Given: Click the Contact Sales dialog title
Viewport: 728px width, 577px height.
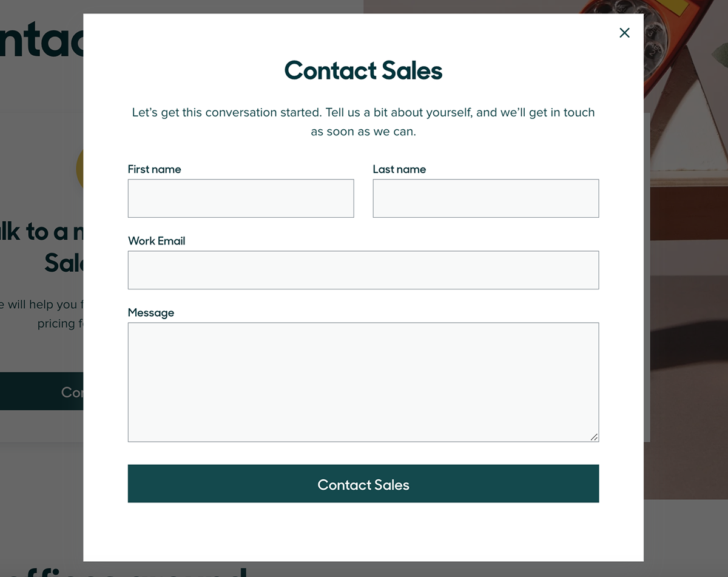Looking at the screenshot, I should click(x=363, y=70).
